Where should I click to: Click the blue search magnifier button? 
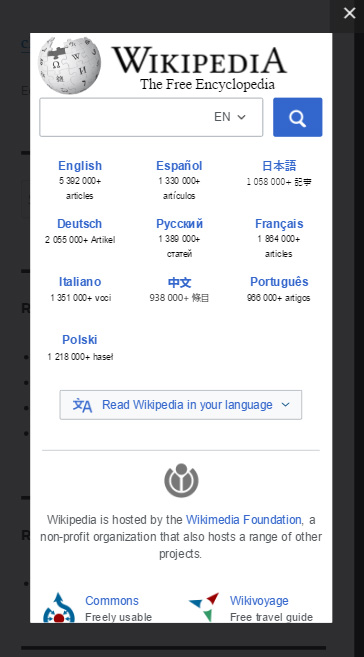pos(297,117)
